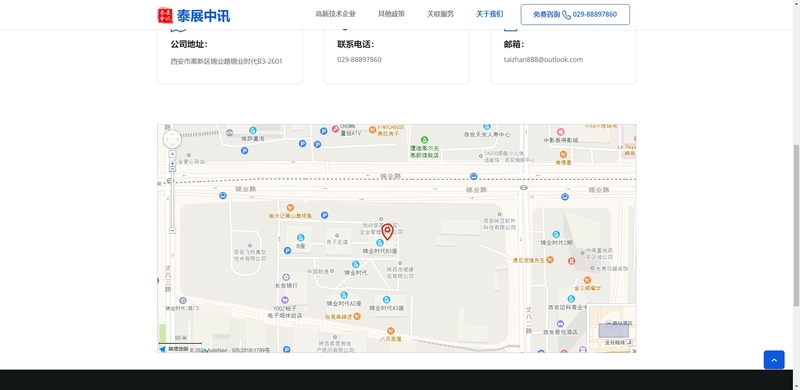
Task: Click the locate button below pan control
Action: tap(172, 154)
